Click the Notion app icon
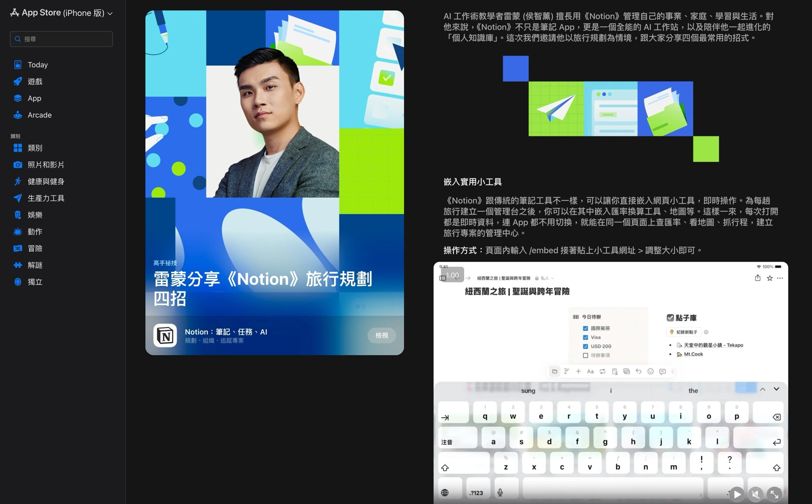Viewport: 812px width, 504px height. click(x=165, y=336)
